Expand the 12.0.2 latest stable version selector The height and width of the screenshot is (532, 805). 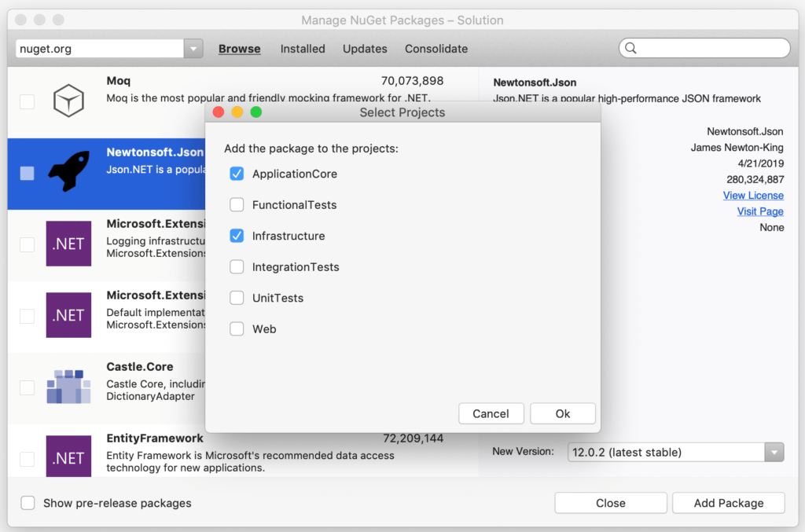tap(773, 452)
